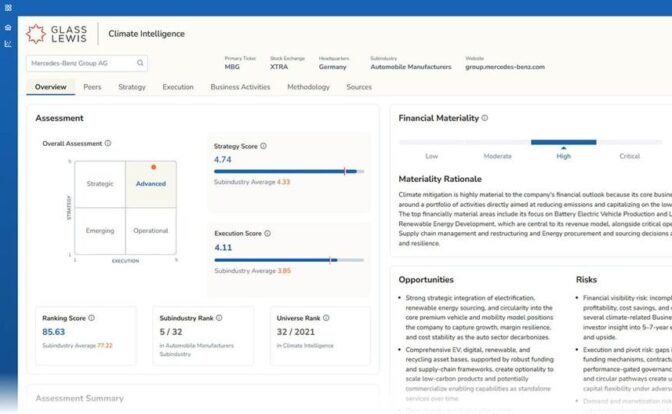The image size is (672, 414).
Task: Click the dashboard grid icon in sidebar
Action: coord(8,6)
